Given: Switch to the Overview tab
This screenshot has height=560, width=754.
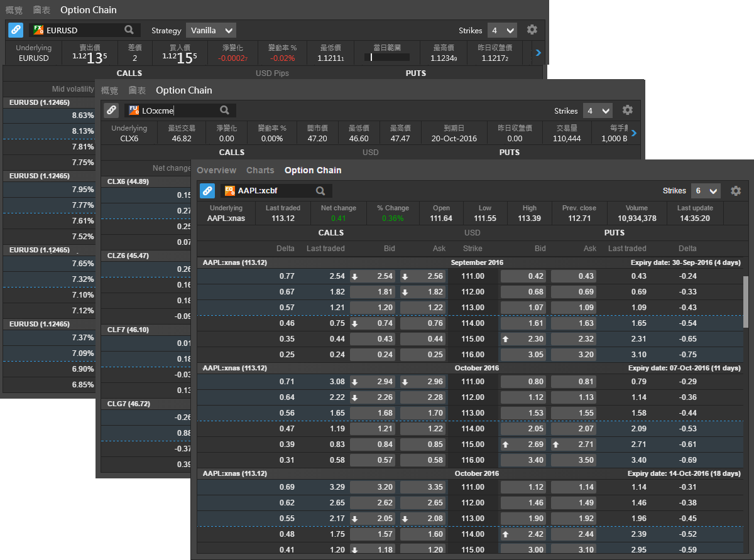Looking at the screenshot, I should point(216,170).
